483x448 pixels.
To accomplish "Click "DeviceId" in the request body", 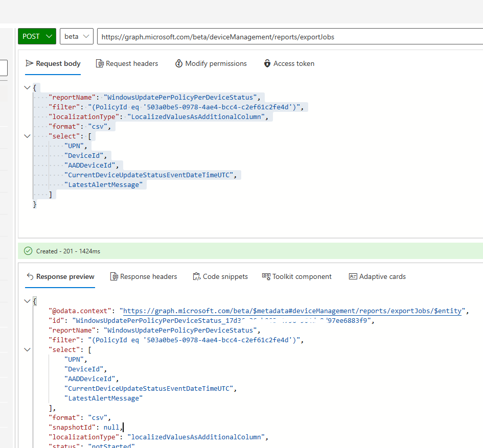I will pos(84,156).
